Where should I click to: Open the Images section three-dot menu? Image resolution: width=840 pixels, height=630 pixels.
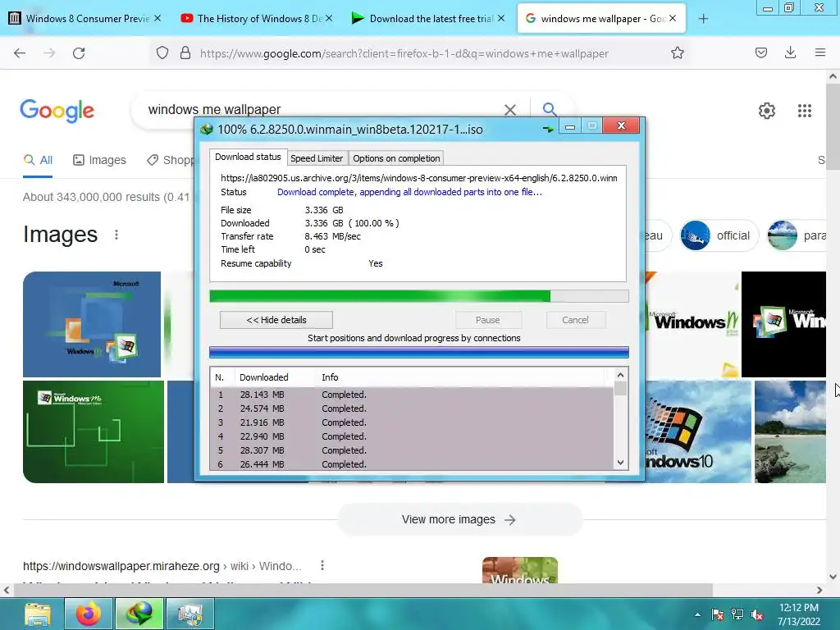[116, 235]
